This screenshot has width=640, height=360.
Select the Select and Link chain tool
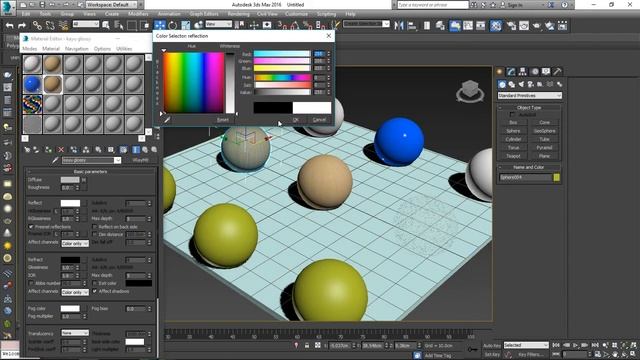37,25
